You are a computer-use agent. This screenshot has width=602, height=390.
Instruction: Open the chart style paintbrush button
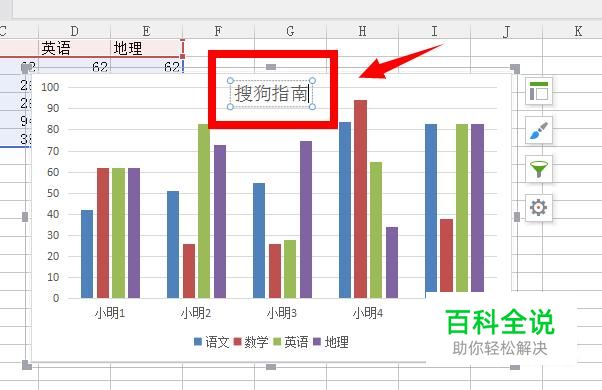pos(539,130)
